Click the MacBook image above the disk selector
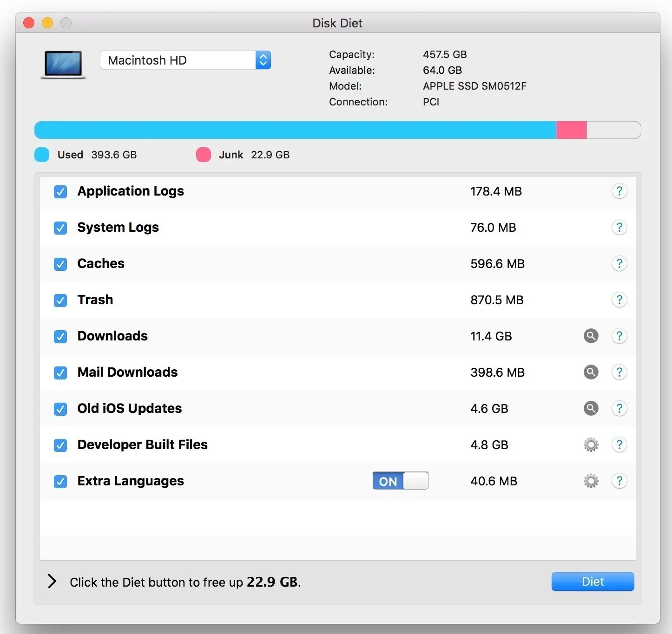This screenshot has height=634, width=672. (x=63, y=65)
